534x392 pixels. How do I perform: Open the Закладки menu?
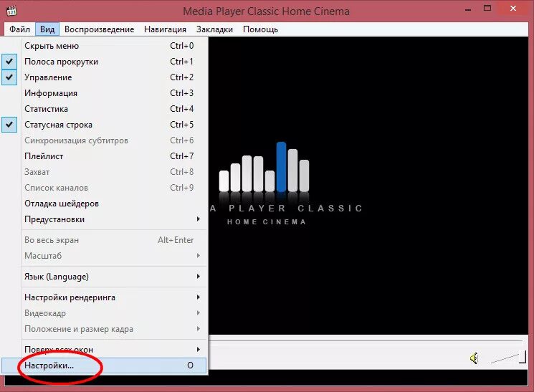coord(214,29)
